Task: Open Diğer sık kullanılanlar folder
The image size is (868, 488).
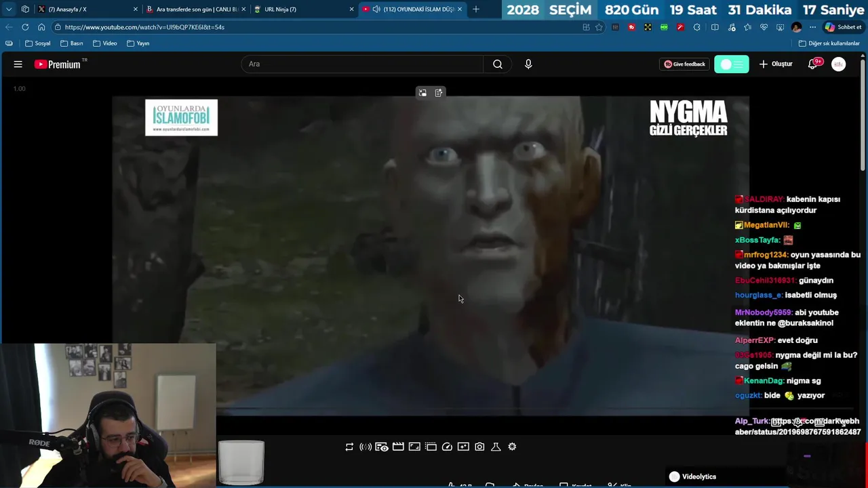Action: (829, 43)
